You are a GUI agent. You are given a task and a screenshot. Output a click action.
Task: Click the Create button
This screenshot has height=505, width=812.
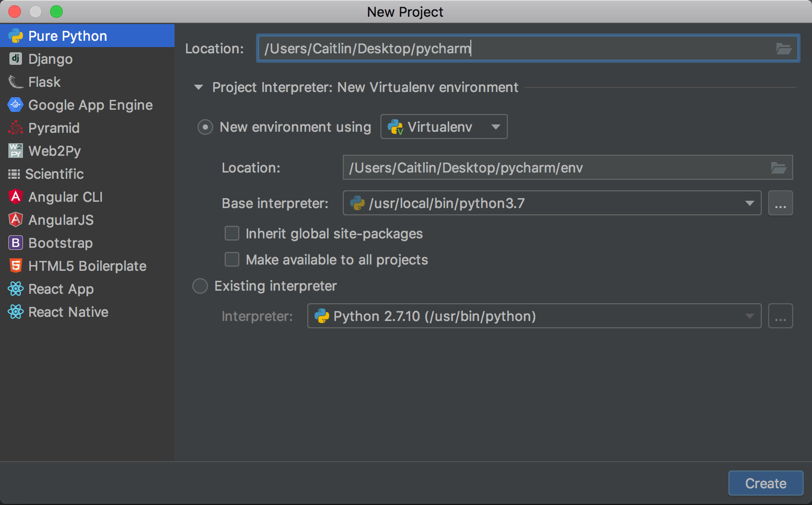tap(765, 483)
